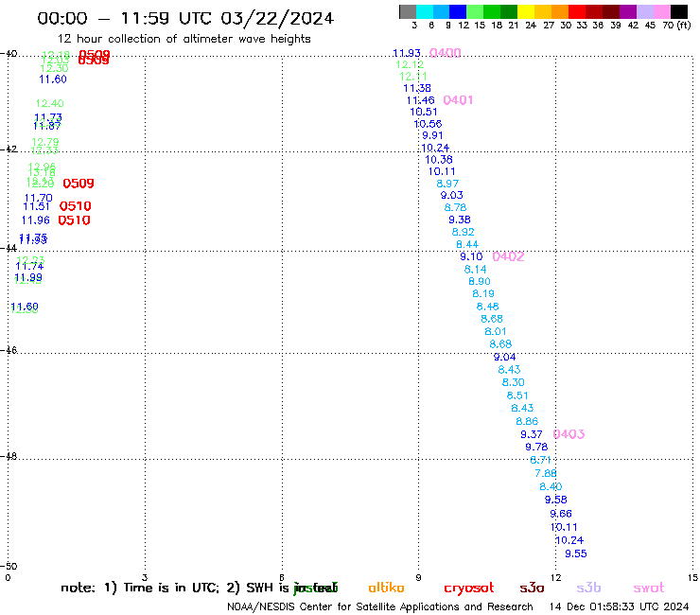Click the wave height value '9.10'
The image size is (700, 615).
(471, 256)
